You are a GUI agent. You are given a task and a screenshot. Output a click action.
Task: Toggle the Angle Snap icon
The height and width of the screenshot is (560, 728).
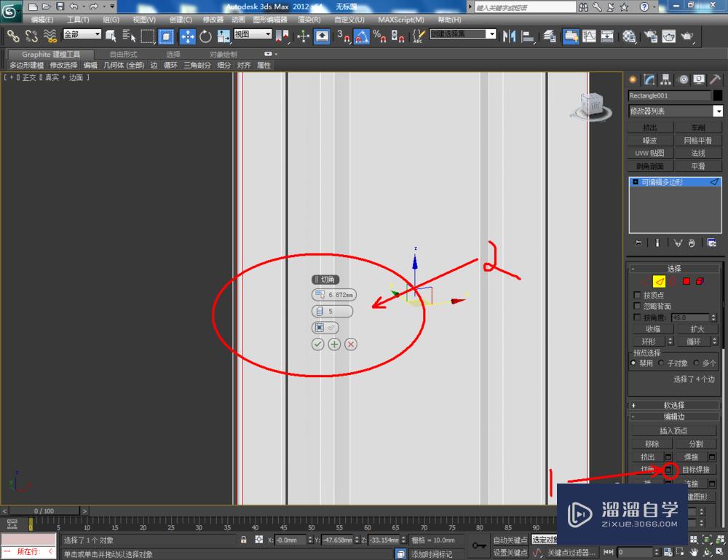[362, 36]
